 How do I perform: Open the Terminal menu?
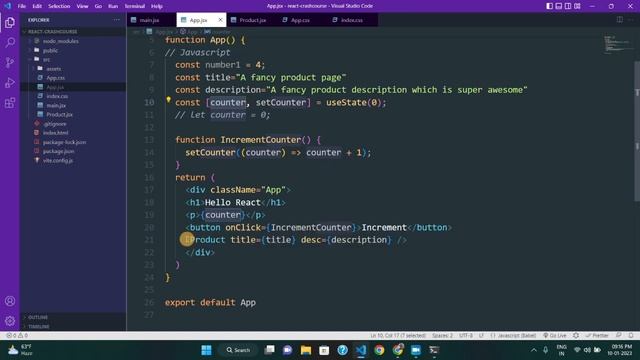point(135,6)
